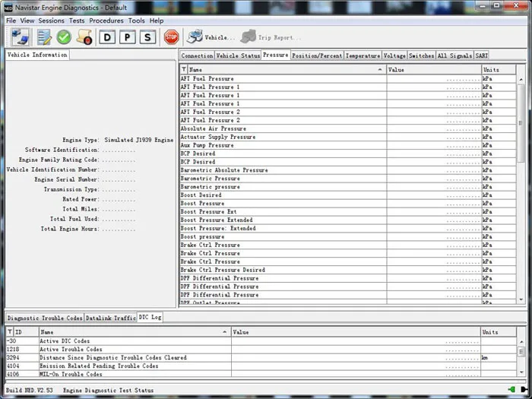Click the Pressure table scrollbar thumb
This screenshot has height=399, width=532.
click(521, 123)
